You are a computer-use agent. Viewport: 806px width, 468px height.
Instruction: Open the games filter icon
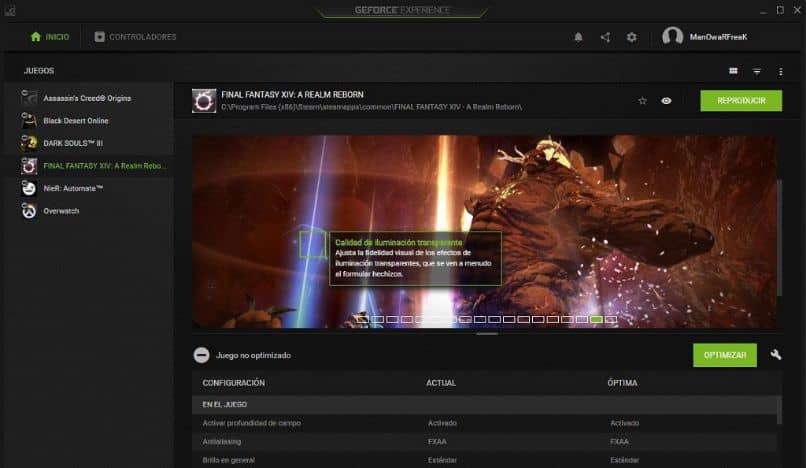point(757,71)
